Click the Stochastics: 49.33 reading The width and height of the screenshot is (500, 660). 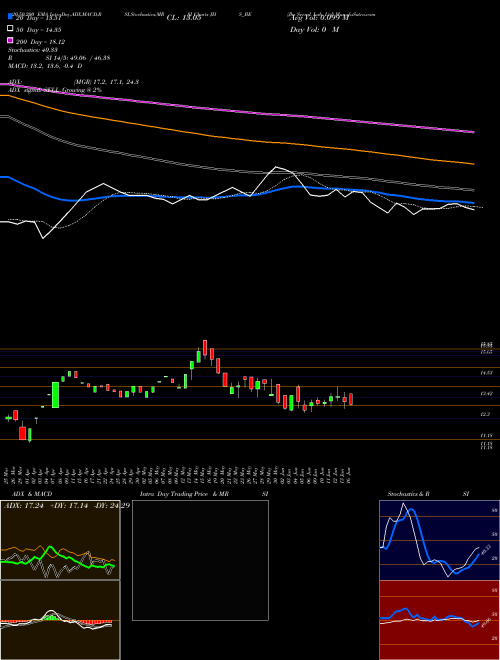pyautogui.click(x=32, y=50)
